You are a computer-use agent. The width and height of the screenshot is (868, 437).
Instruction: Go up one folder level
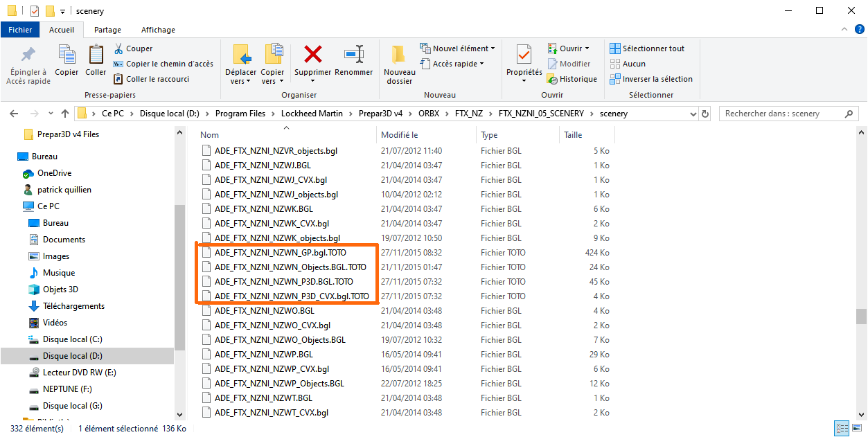pos(65,114)
